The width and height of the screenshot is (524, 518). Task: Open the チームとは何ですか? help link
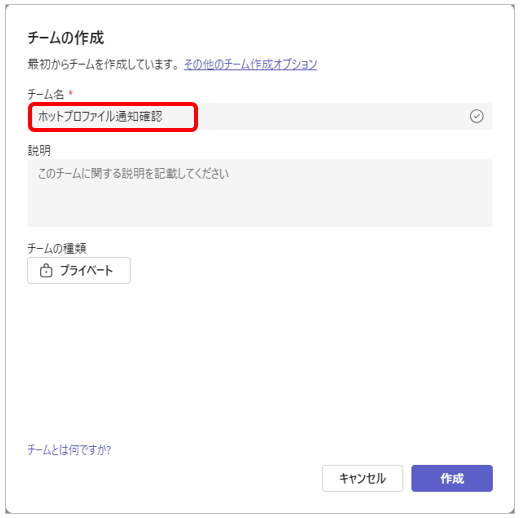point(69,449)
